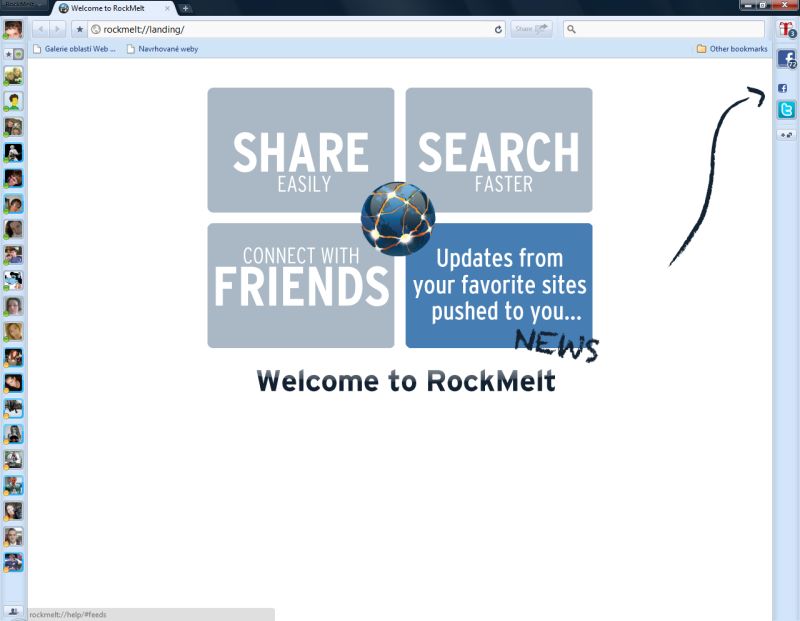Screen dimensions: 800x621
Task: Open the small Facebook news feed icon
Action: point(782,88)
